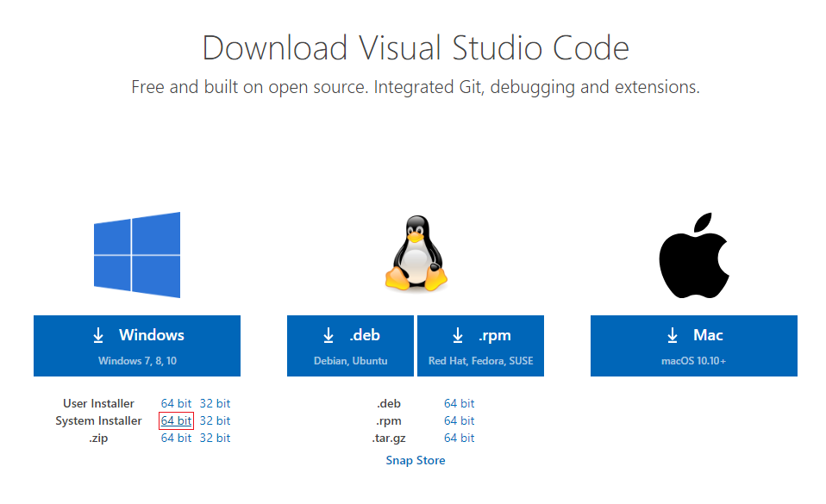Click User Installer 32 bit link

(215, 403)
